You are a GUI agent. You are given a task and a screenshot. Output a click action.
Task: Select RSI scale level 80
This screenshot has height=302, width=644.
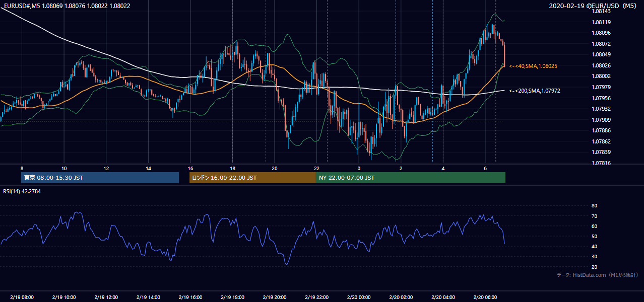594,206
